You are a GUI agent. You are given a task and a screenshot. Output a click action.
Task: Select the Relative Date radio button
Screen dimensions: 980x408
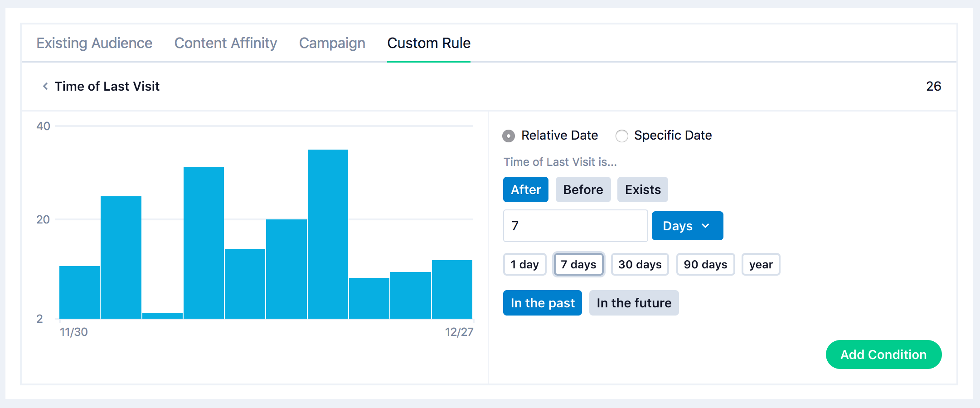pos(509,136)
